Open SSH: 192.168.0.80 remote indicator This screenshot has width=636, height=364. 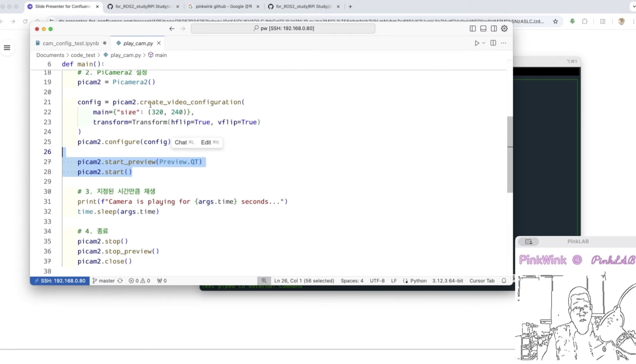[60, 281]
